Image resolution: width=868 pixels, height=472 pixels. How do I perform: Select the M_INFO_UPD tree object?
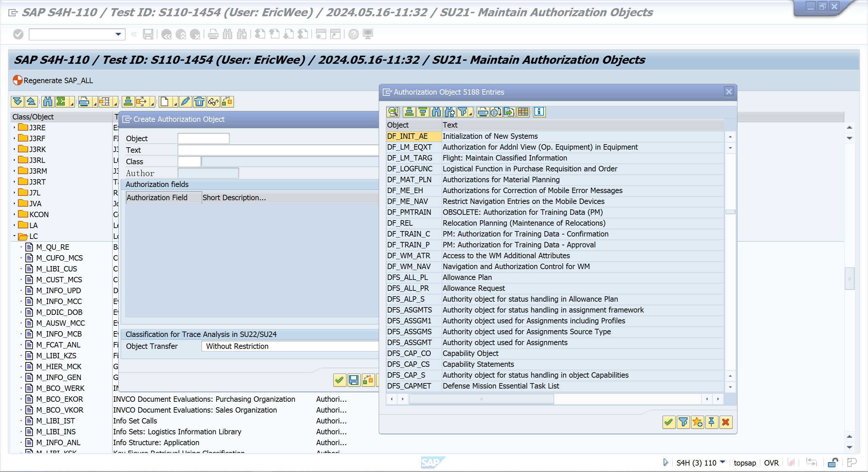click(59, 290)
